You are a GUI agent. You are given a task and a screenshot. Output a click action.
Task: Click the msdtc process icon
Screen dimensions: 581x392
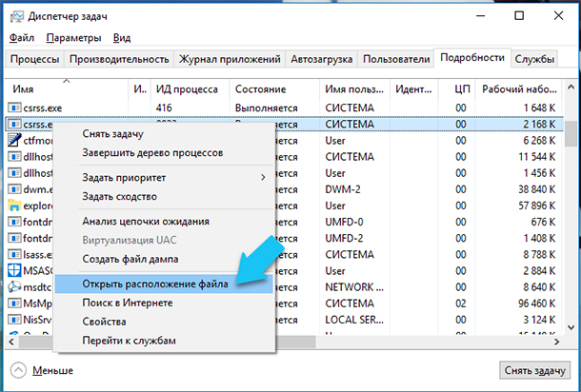point(14,287)
